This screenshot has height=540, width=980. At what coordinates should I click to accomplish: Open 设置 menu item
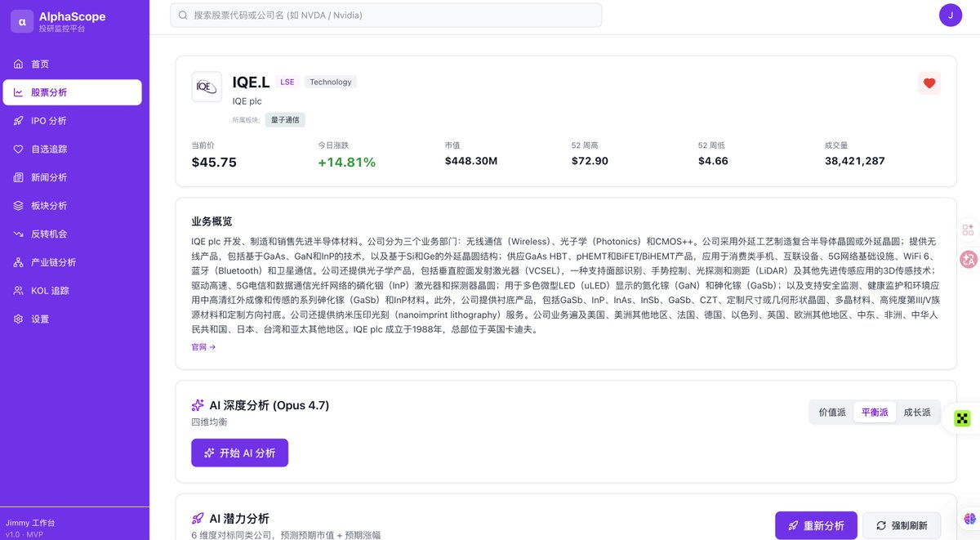[x=72, y=319]
